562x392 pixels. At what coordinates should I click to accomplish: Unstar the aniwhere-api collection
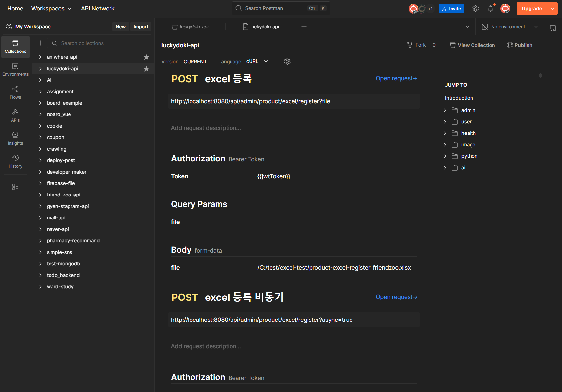[x=146, y=57]
